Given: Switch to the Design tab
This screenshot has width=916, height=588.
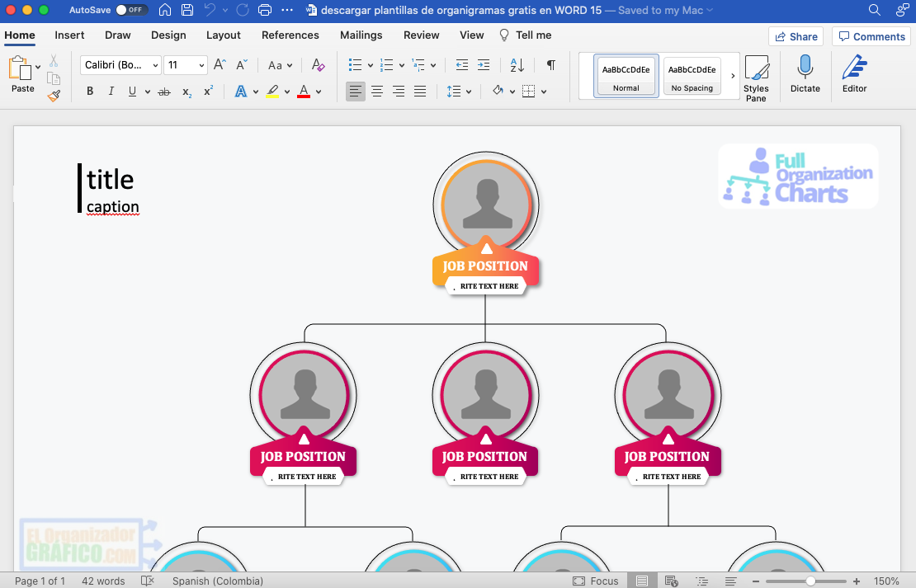Looking at the screenshot, I should [168, 35].
